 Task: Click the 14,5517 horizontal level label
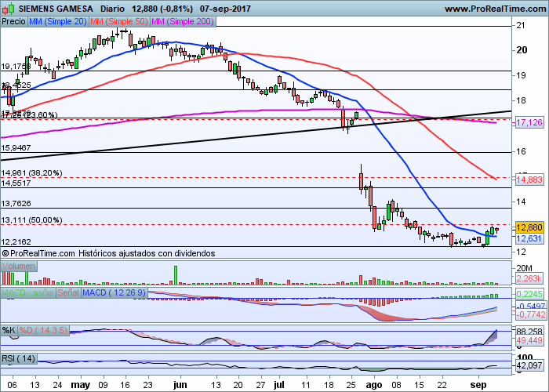click(x=16, y=183)
